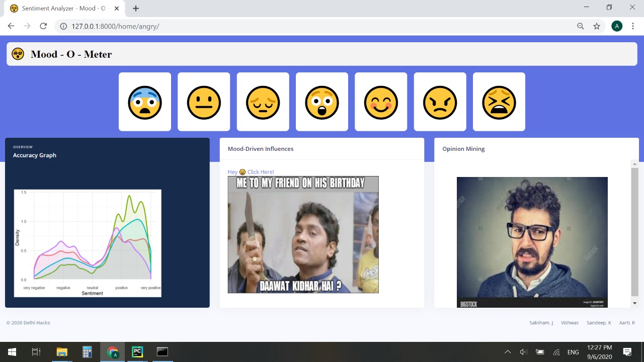
Task: Open the Chrome profile avatar A
Action: [617, 26]
